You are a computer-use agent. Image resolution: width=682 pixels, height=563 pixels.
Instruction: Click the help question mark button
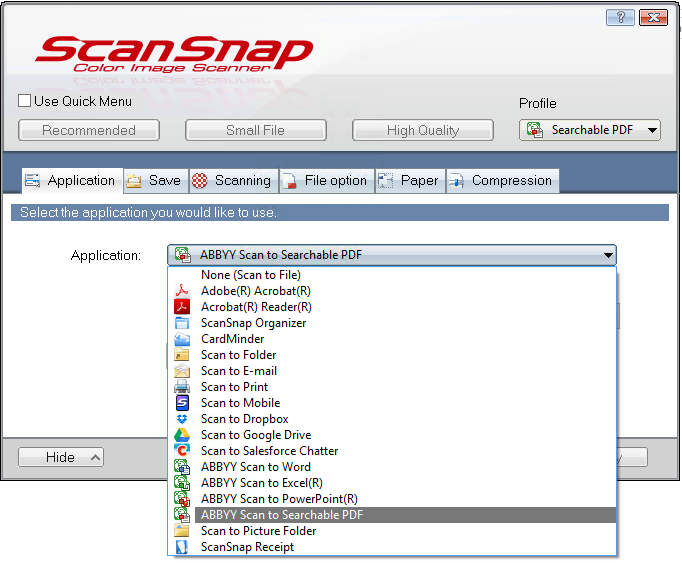coord(620,17)
